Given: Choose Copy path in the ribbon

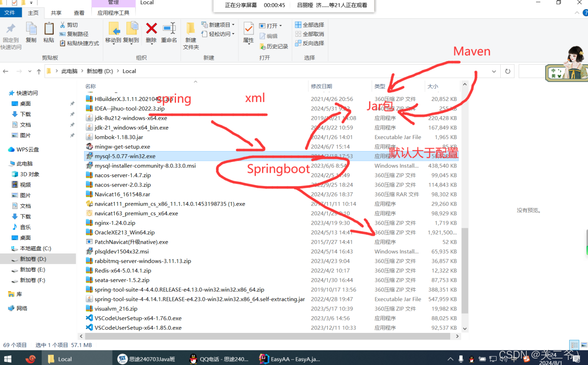Looking at the screenshot, I should click(x=73, y=34).
